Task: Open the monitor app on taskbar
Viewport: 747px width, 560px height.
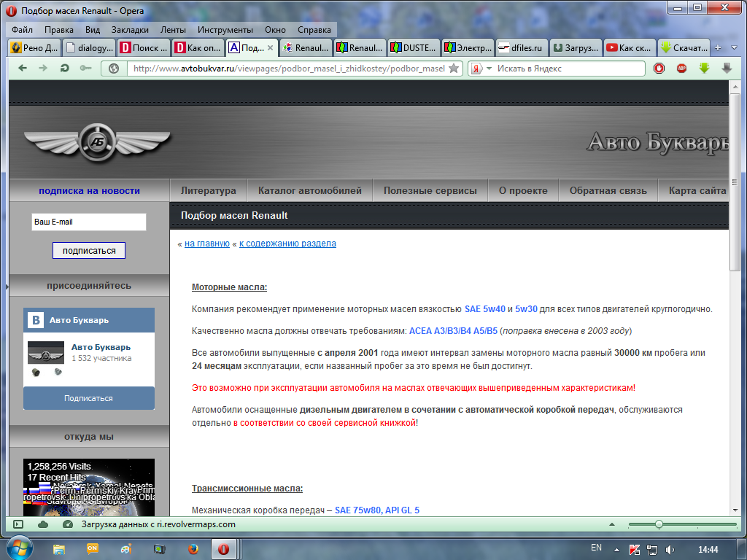Action: 160,549
